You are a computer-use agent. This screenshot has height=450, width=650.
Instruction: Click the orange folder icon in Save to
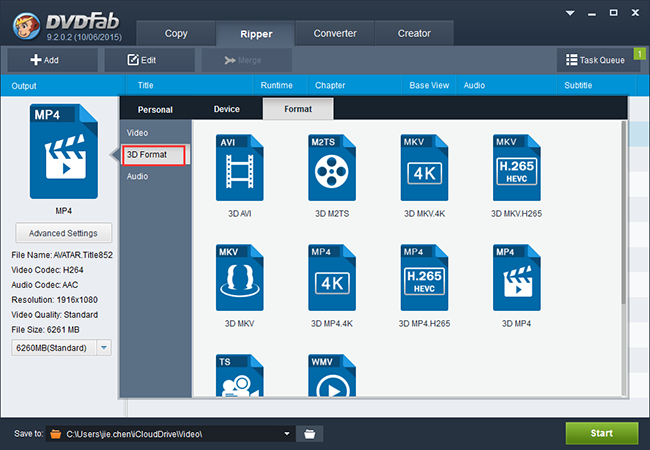(56, 434)
